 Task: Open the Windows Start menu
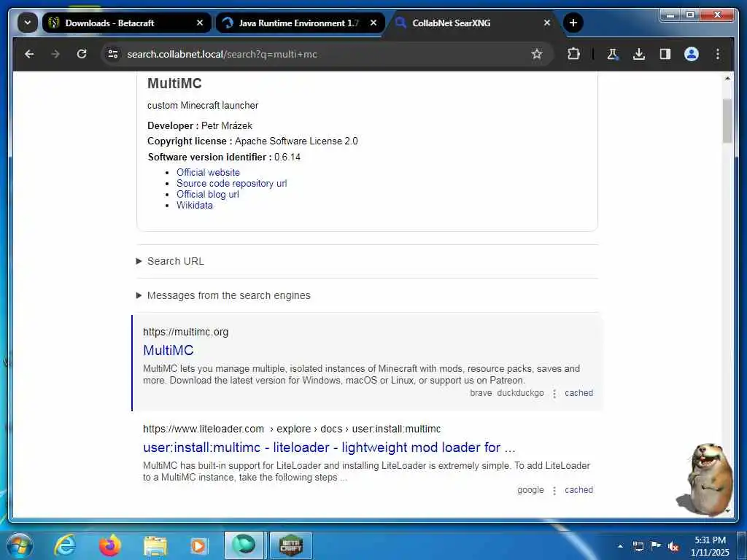click(x=19, y=545)
